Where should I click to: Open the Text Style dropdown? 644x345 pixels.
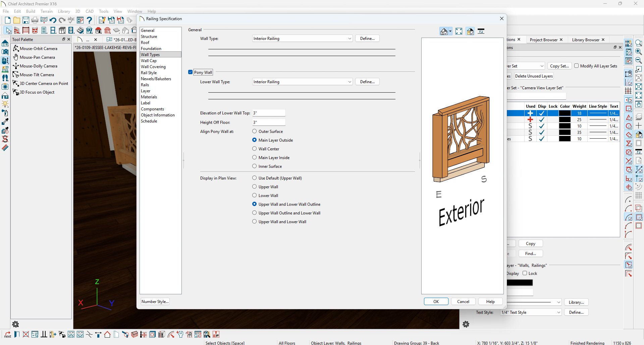tap(531, 312)
